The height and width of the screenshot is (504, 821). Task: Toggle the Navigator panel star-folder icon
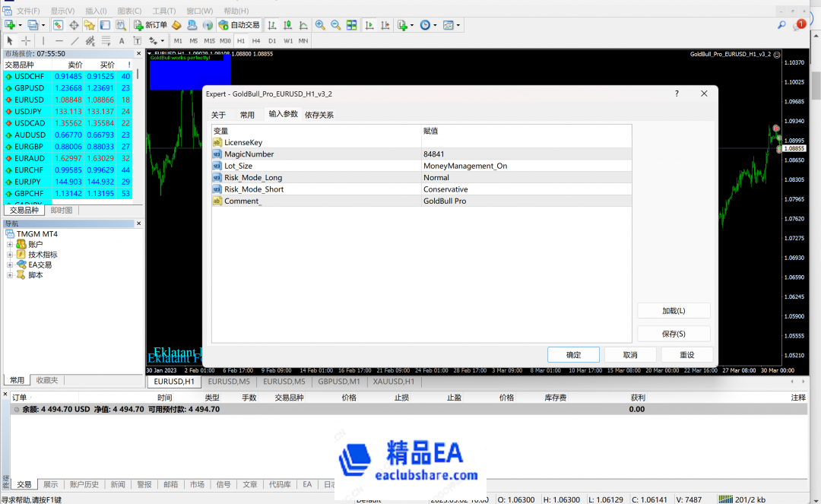[90, 24]
